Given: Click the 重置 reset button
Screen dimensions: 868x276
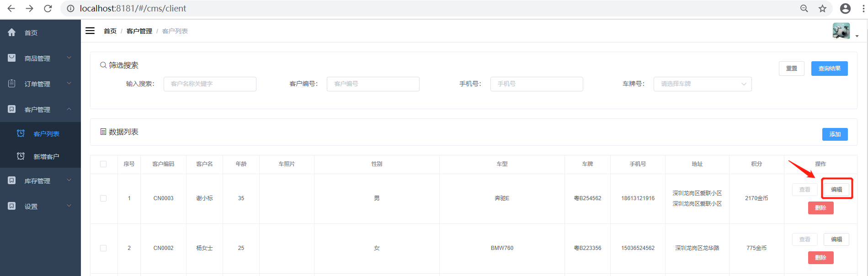Looking at the screenshot, I should point(792,69).
